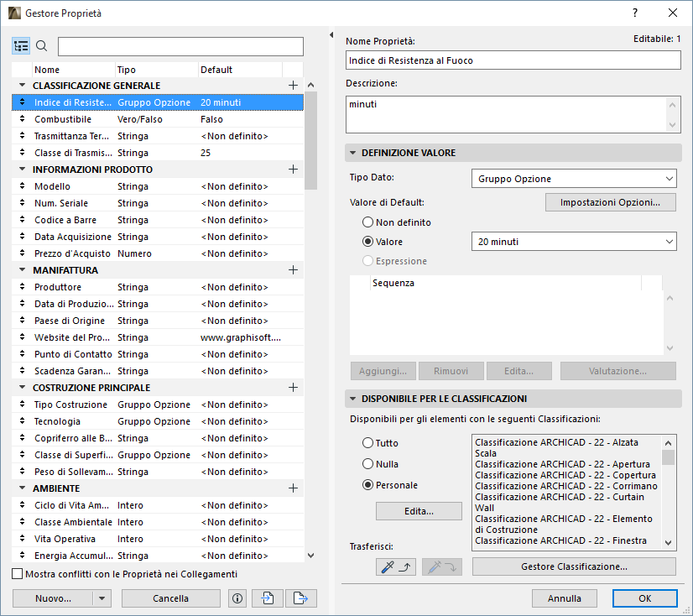The image size is (693, 616).
Task: Select the Nulla classification option
Action: pyautogui.click(x=367, y=464)
